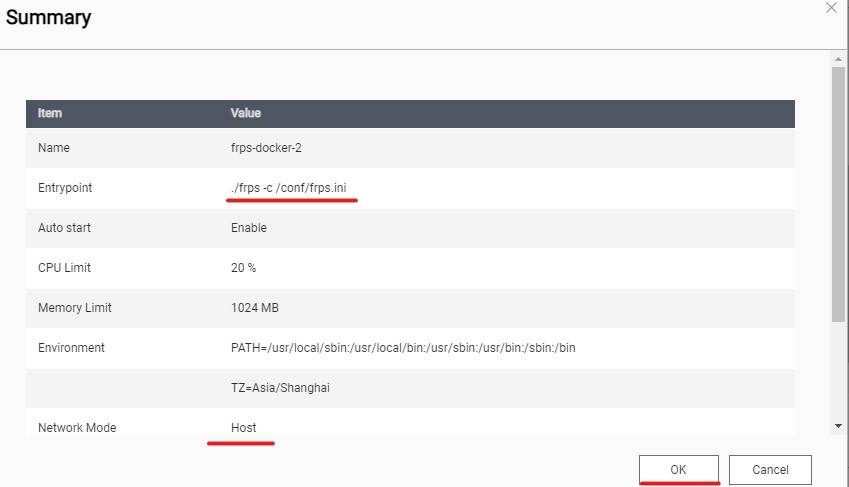
Task: Click the TZ=Asia/Shanghai environment value
Action: pyautogui.click(x=280, y=388)
